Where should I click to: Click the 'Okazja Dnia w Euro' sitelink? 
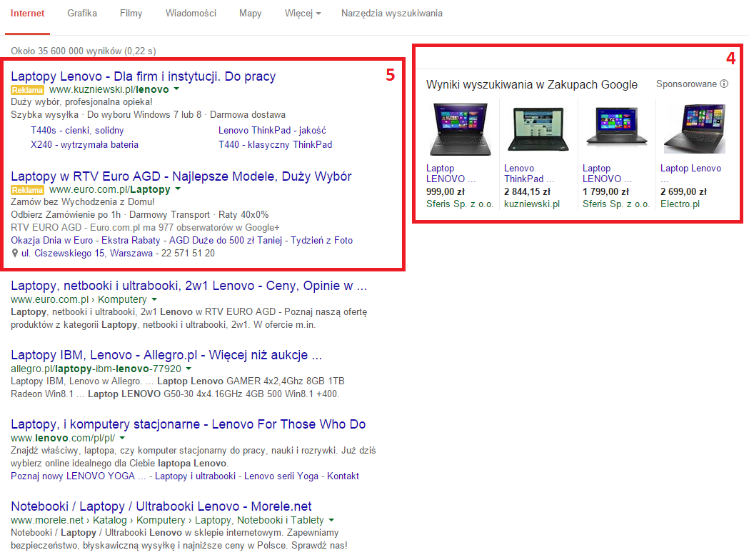52,240
